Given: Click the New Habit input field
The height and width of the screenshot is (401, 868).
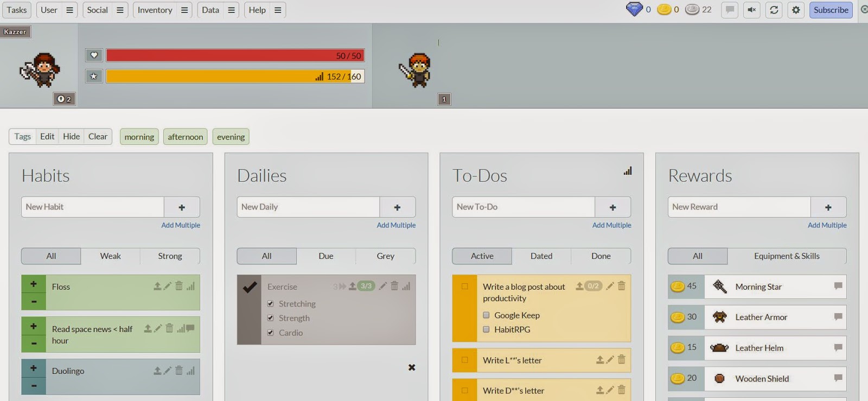Looking at the screenshot, I should (93, 207).
